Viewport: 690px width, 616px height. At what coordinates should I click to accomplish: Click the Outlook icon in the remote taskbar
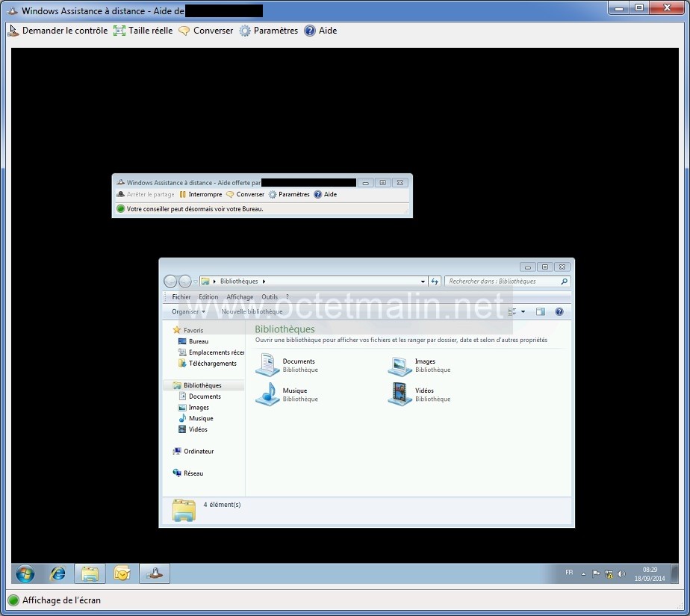122,573
